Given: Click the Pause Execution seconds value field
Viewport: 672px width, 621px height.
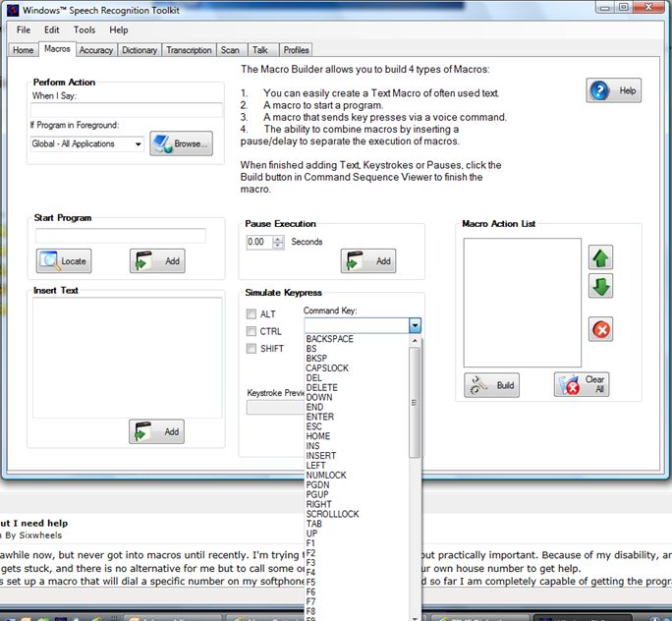Looking at the screenshot, I should [x=259, y=242].
